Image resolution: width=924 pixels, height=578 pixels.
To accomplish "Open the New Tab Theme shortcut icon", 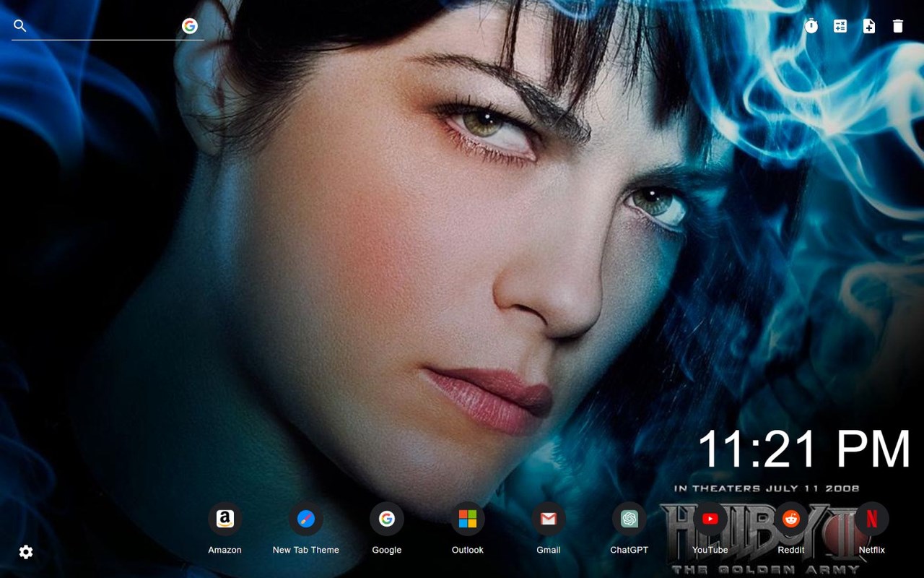I will click(x=306, y=519).
